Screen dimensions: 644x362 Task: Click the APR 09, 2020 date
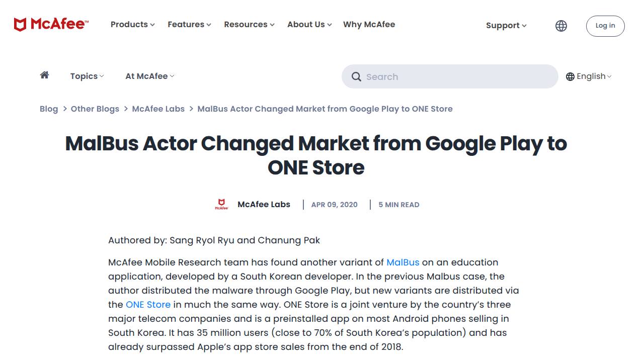[335, 205]
